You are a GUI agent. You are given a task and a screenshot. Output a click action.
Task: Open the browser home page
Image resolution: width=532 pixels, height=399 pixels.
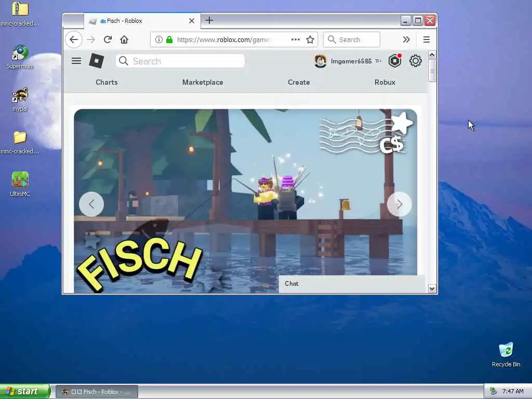(x=124, y=39)
